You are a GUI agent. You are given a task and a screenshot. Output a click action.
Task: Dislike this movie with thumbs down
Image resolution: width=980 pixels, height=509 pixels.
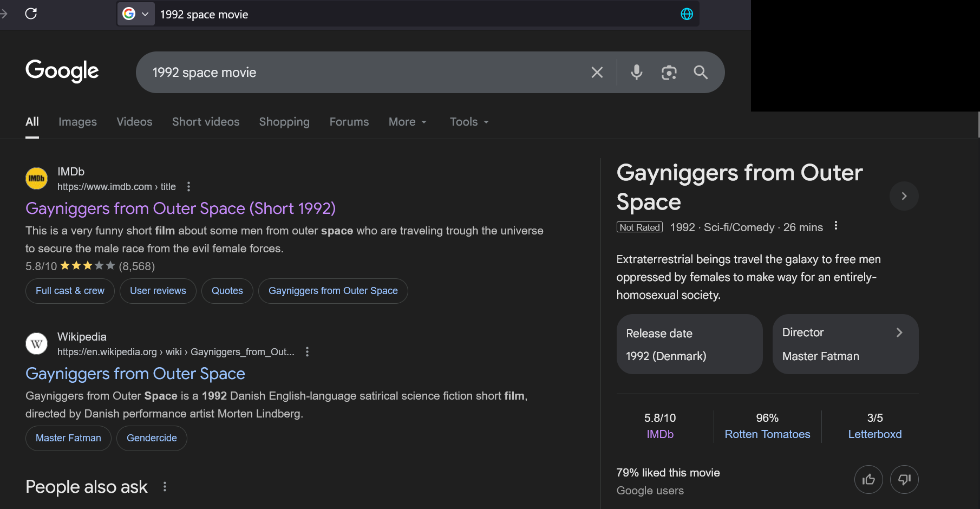tap(904, 480)
